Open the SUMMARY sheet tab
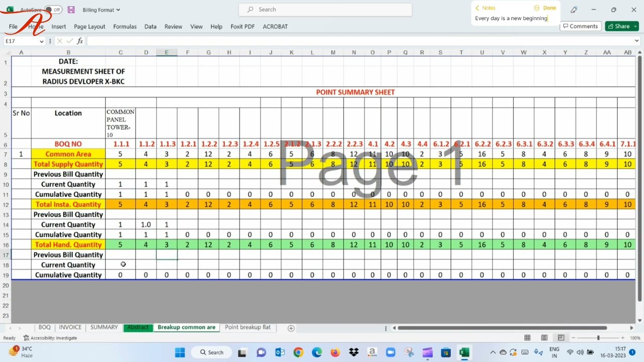Viewport: 644px width, 362px height. [104, 327]
